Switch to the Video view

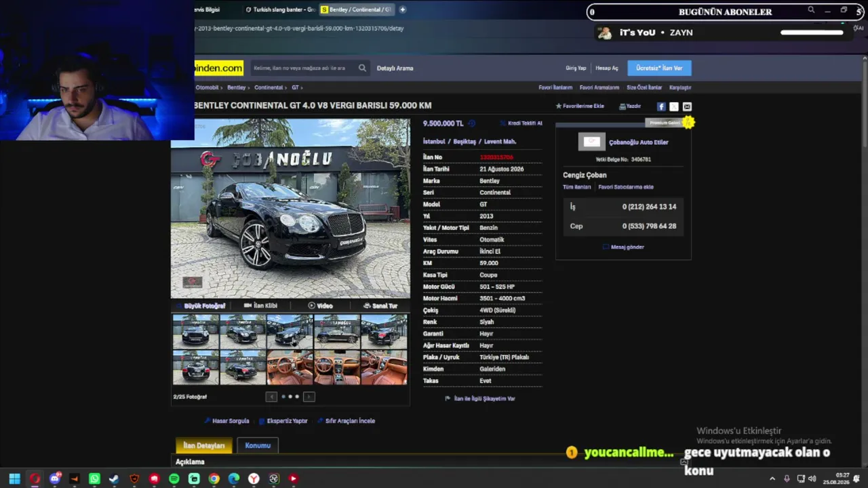pos(321,306)
